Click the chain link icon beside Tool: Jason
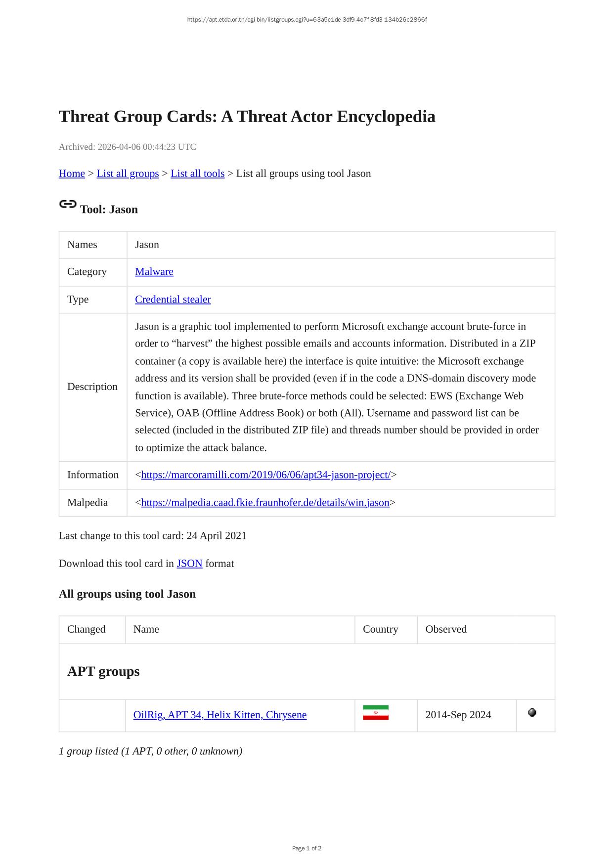614x868 pixels. point(68,204)
